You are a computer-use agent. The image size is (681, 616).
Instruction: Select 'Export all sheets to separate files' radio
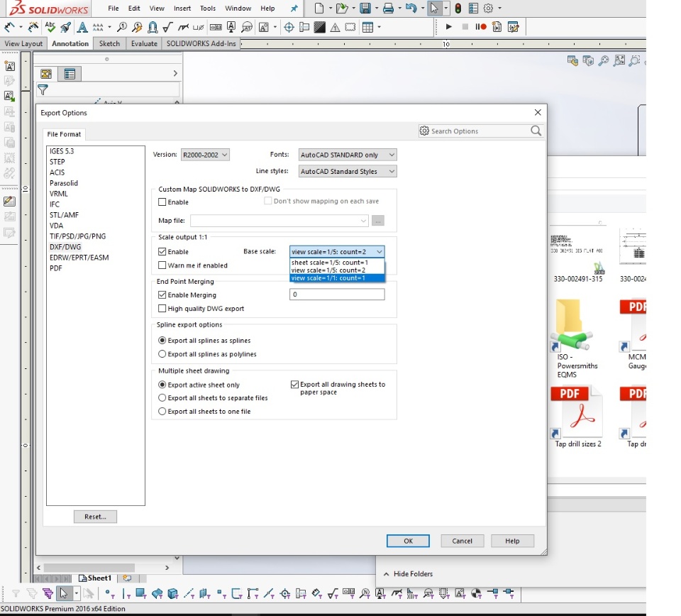coord(162,397)
